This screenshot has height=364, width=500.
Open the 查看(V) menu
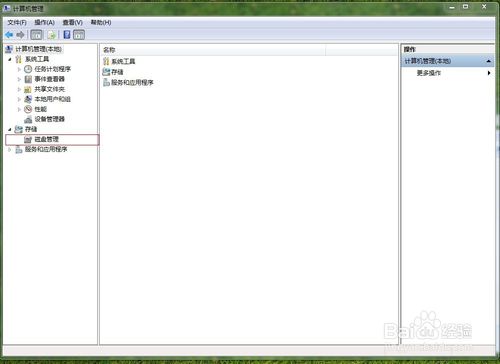[72, 22]
